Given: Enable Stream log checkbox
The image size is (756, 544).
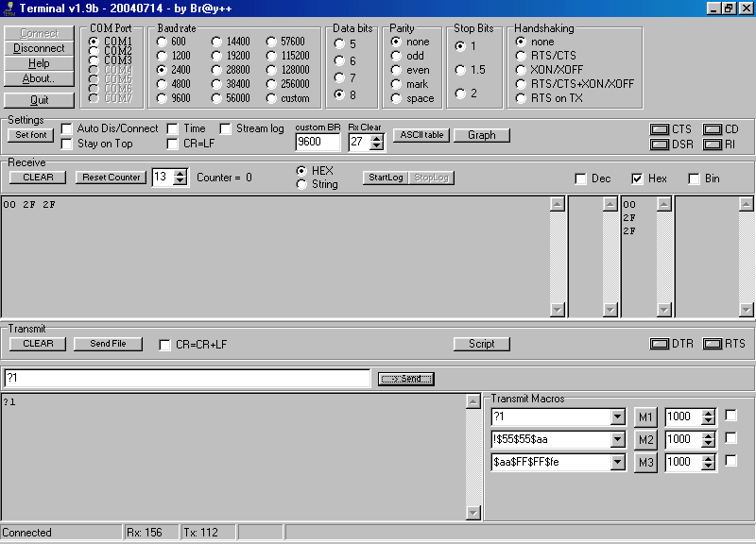Looking at the screenshot, I should (x=225, y=128).
